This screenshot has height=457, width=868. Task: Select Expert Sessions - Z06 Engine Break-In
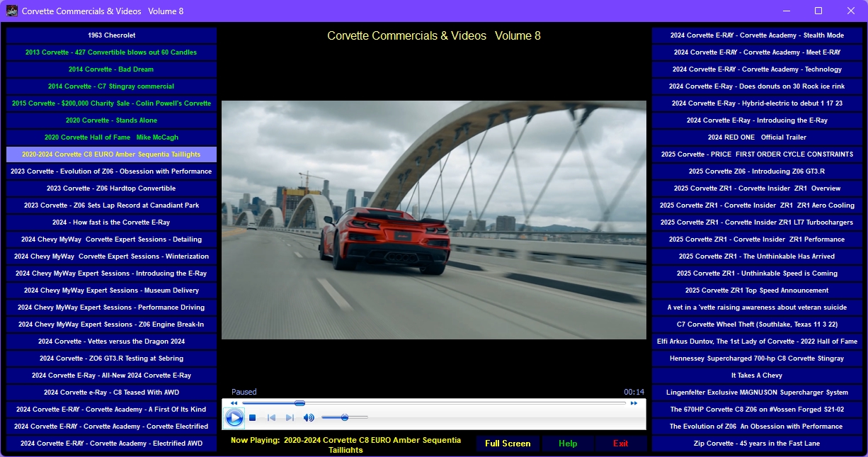(111, 325)
